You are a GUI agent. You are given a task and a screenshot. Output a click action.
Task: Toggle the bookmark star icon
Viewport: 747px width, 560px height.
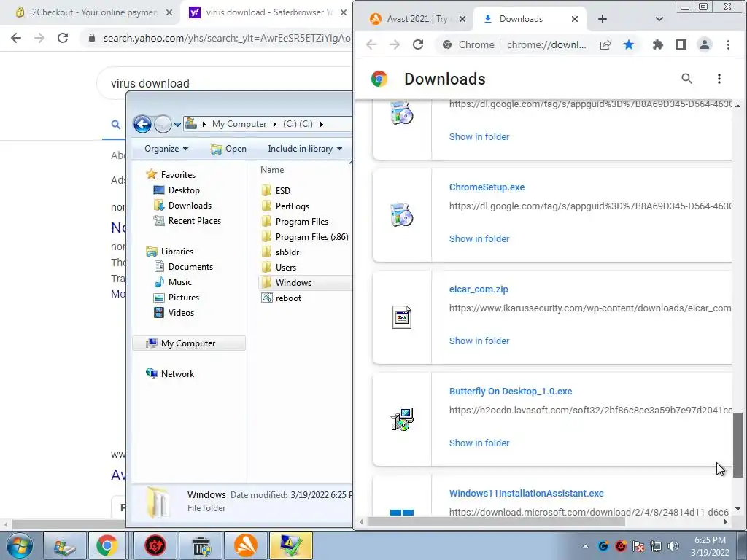[629, 44]
